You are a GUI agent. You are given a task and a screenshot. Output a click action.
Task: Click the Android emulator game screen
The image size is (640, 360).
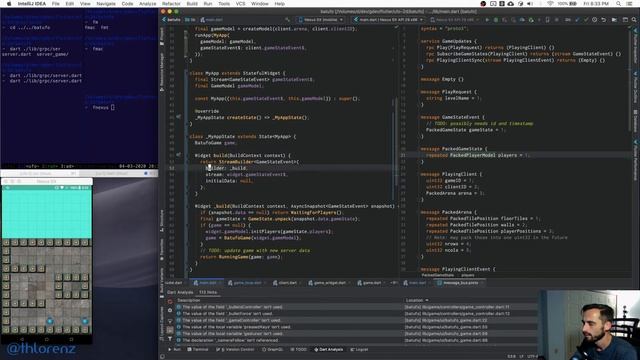click(47, 261)
